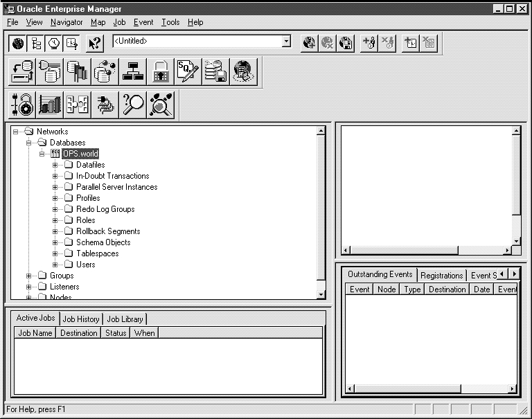
Task: Open the File menu
Action: click(x=12, y=22)
